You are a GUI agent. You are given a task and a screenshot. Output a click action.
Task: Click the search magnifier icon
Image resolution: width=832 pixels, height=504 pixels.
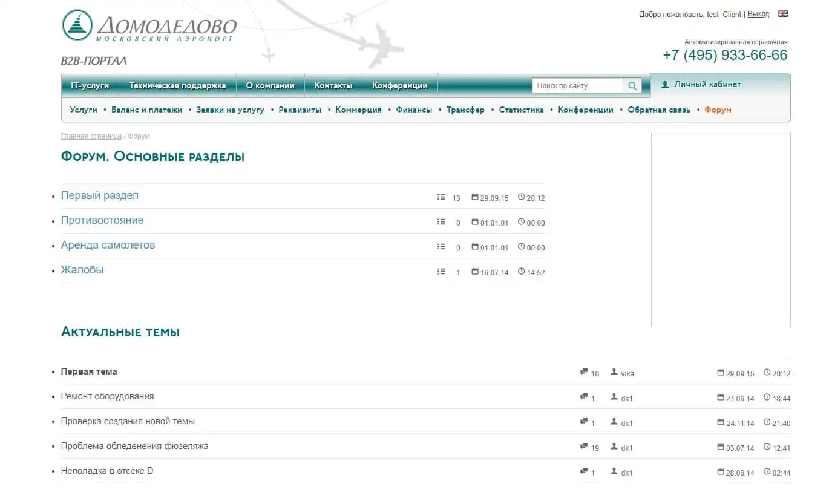[632, 86]
